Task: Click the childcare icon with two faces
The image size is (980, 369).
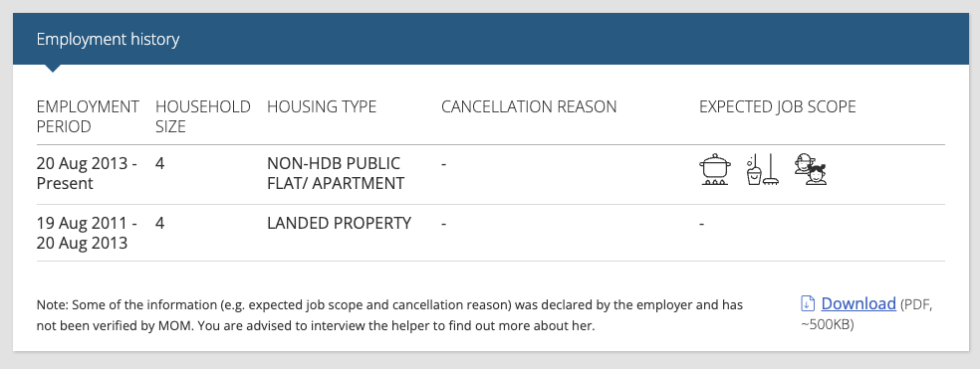Action: 811,170
